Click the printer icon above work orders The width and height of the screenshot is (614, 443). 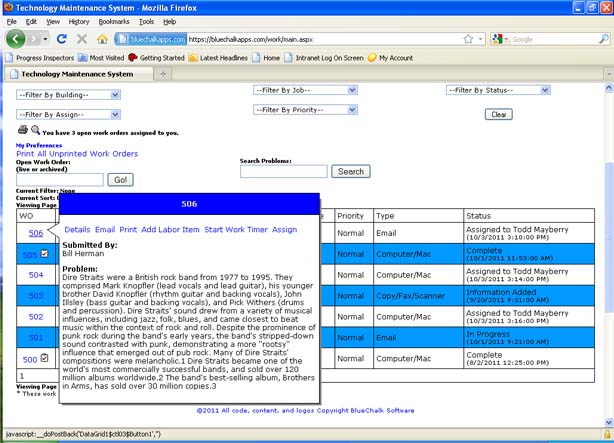coord(23,130)
